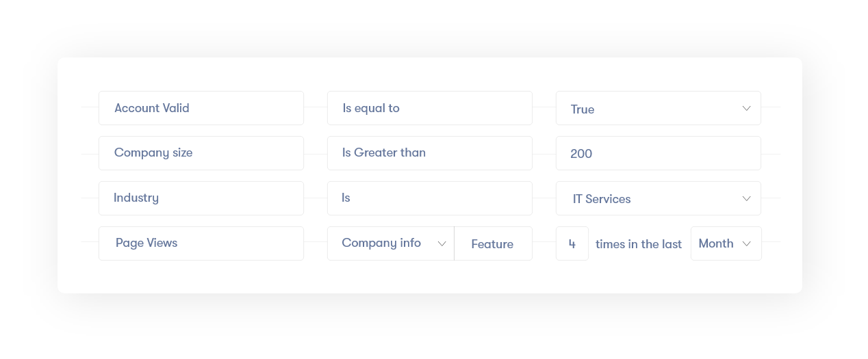Screen dimensions: 868x359
Task: Click the Feature field
Action: coord(493,244)
